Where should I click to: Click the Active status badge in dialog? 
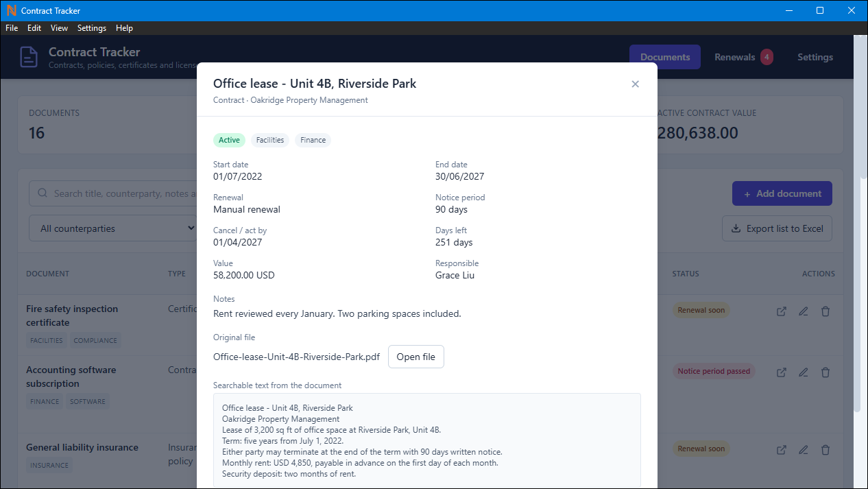tap(229, 140)
